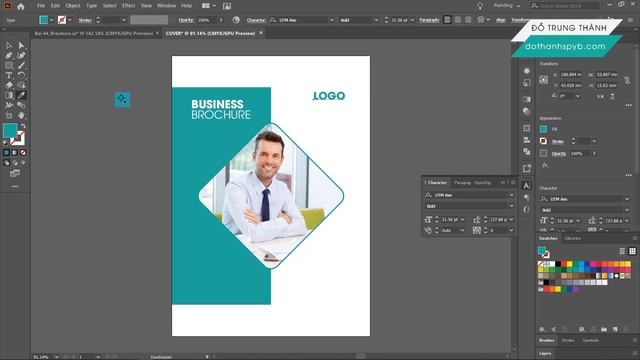Image resolution: width=640 pixels, height=360 pixels.
Task: Click the change screen mode icon
Action: (x=15, y=173)
